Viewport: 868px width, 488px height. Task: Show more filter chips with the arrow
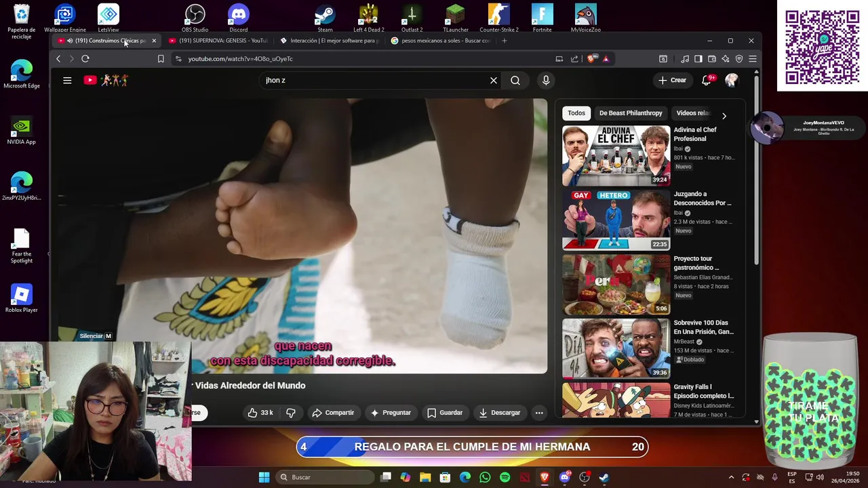point(724,116)
